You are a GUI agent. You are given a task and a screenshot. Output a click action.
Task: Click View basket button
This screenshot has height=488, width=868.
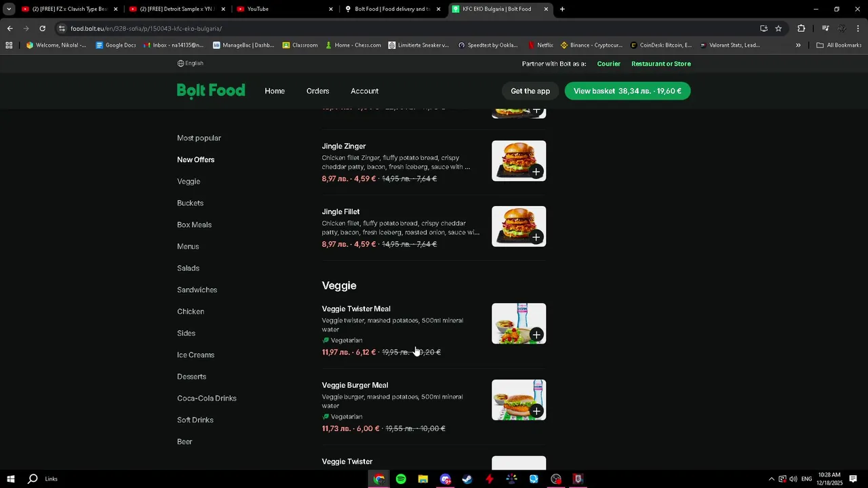coord(627,91)
